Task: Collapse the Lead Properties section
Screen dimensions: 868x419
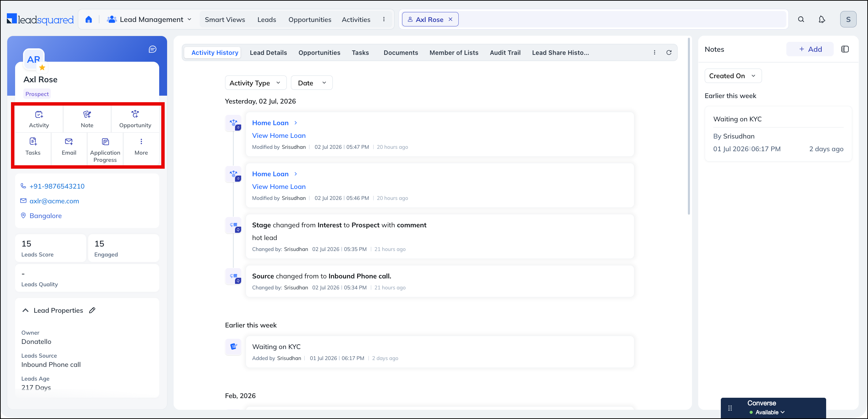Action: (x=25, y=310)
